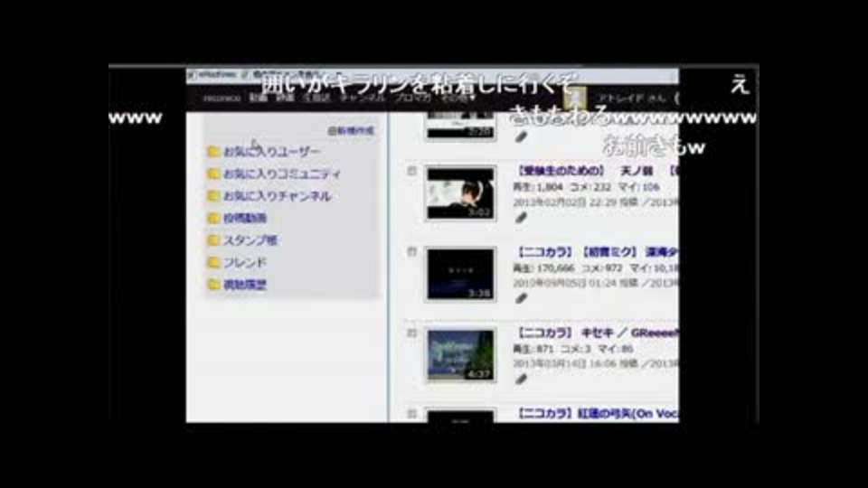The height and width of the screenshot is (488, 868).
Task: Open the フレンド link
Action: click(x=245, y=262)
